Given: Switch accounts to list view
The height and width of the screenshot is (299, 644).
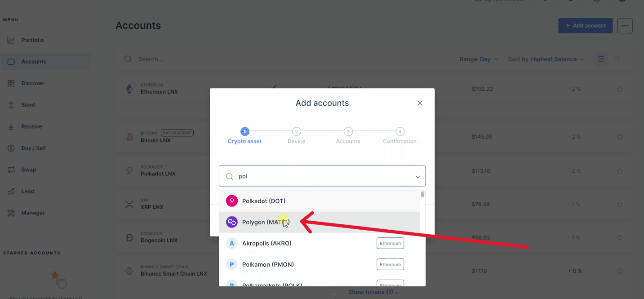Looking at the screenshot, I should pyautogui.click(x=601, y=59).
